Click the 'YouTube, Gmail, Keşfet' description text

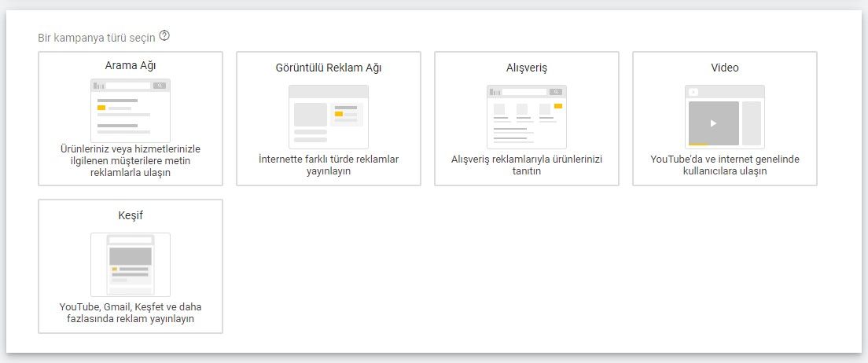[131, 313]
